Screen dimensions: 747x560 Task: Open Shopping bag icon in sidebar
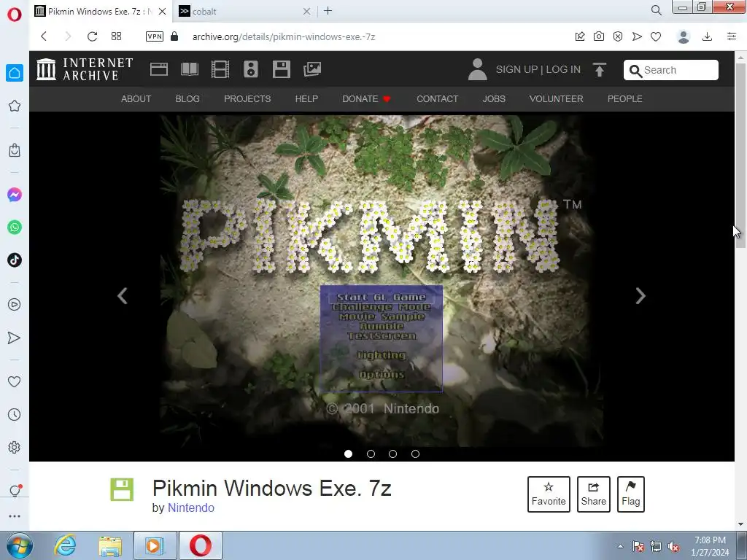point(15,150)
